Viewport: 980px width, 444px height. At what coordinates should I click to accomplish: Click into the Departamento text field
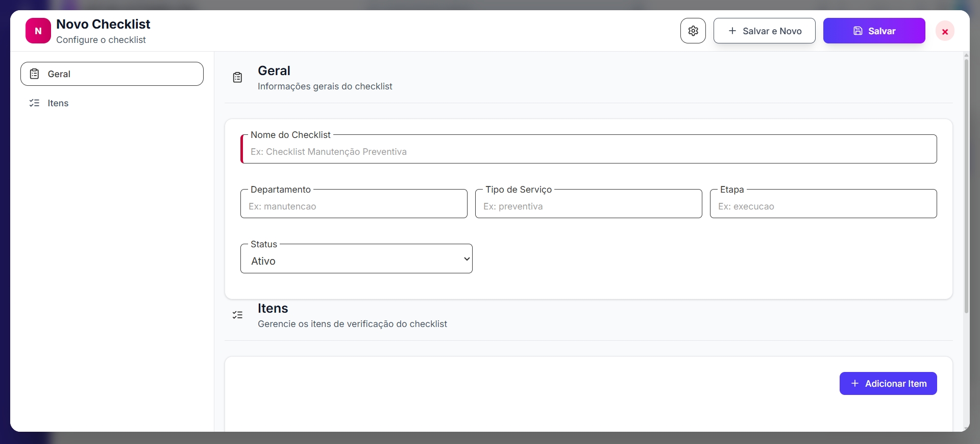pyautogui.click(x=354, y=206)
